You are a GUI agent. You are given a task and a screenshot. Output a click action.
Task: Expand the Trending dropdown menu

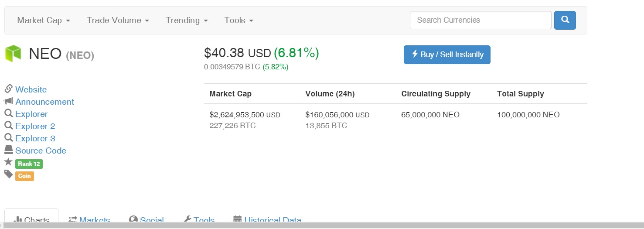187,20
